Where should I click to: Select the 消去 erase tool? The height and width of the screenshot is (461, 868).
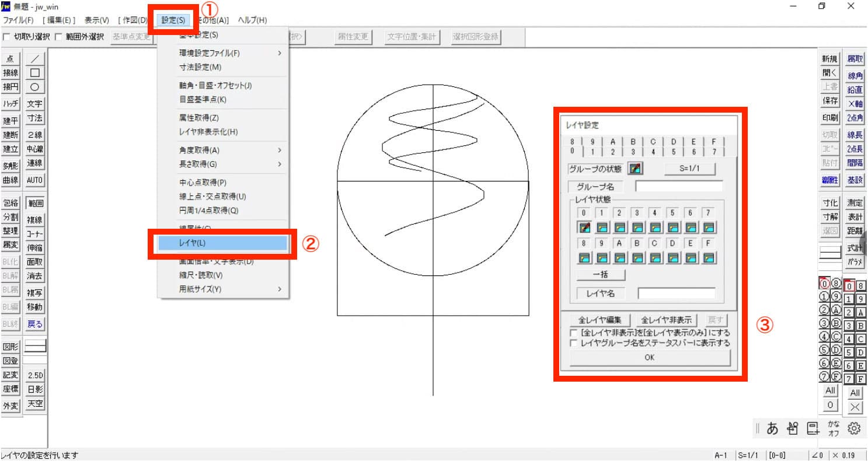point(35,276)
